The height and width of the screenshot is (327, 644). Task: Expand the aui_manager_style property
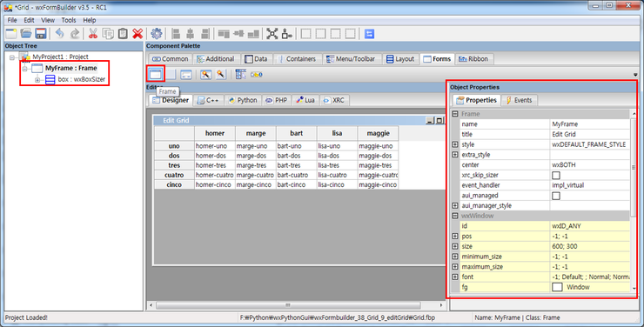[455, 205]
